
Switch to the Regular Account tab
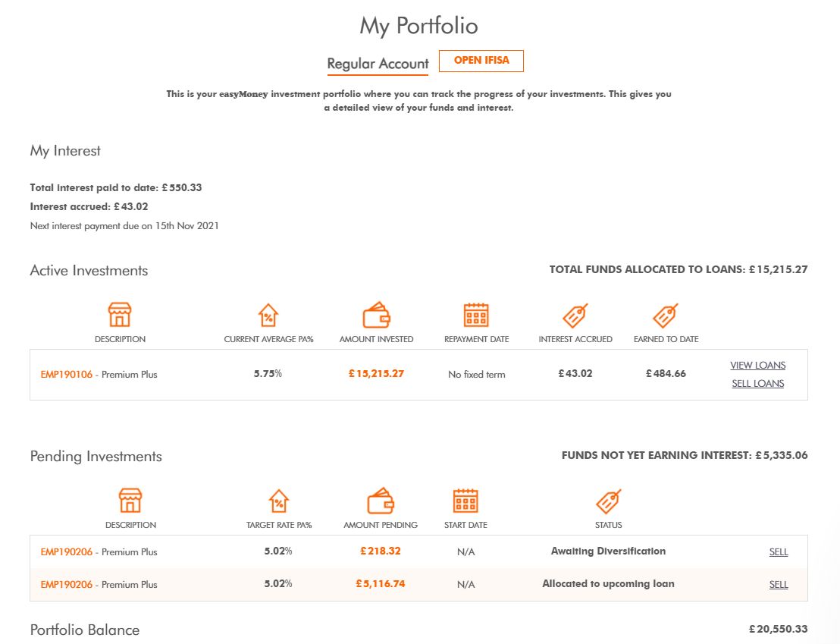[x=378, y=64]
